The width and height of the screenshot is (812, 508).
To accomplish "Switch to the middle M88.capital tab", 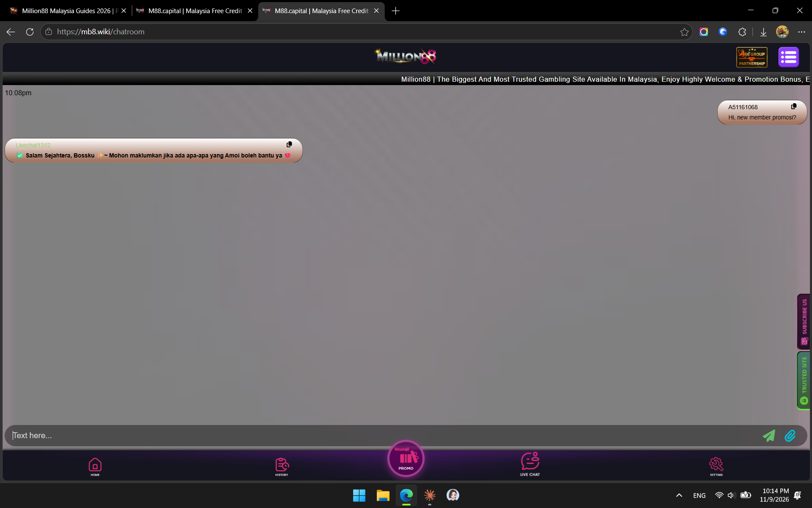I will (x=195, y=11).
